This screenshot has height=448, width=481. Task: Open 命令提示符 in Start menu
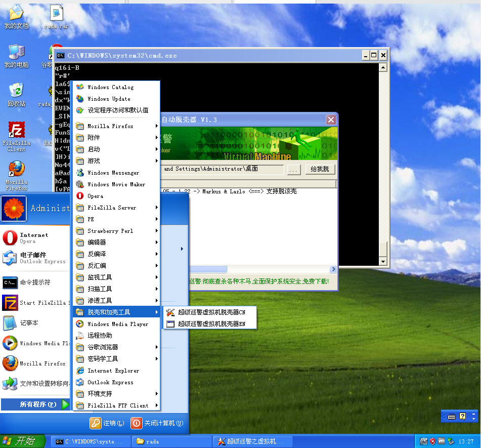(x=35, y=282)
